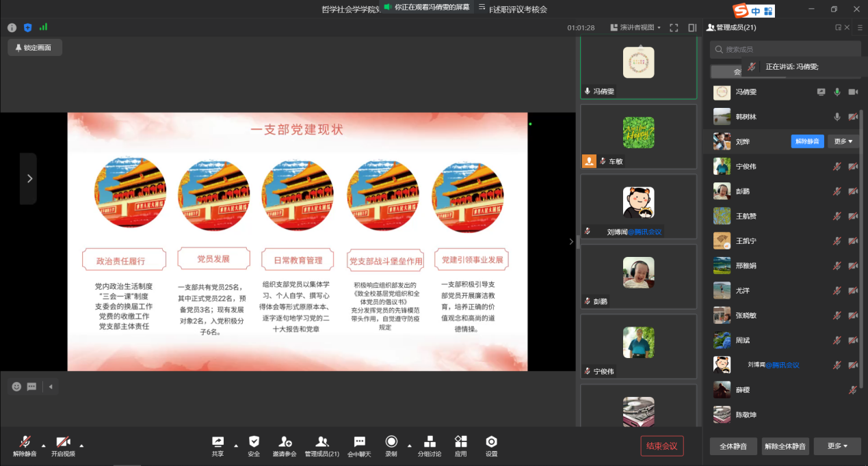Open the Breakout rooms icon
This screenshot has width=868, height=466.
click(430, 445)
